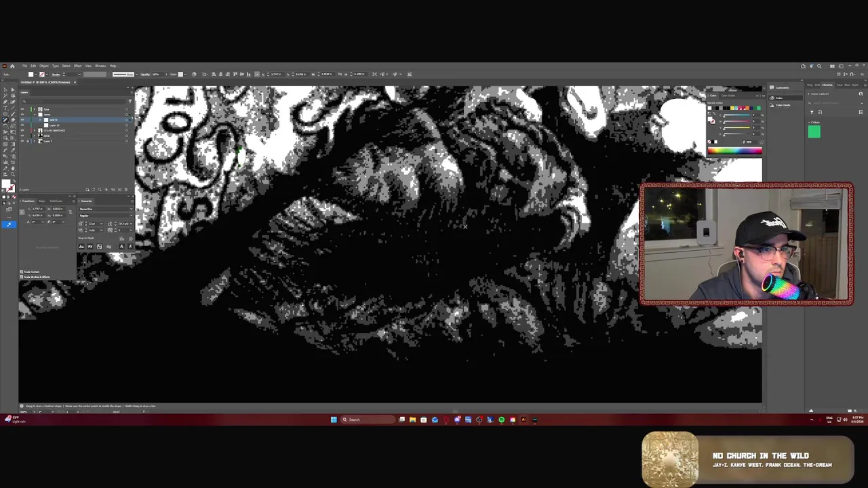Image resolution: width=868 pixels, height=488 pixels.
Task: Switch Libraries to list view icon
Action: [x=861, y=112]
